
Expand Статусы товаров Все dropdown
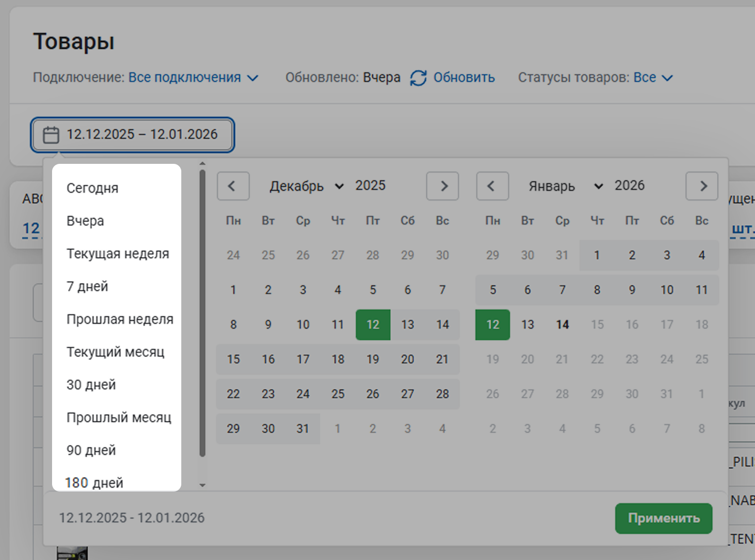tap(653, 78)
